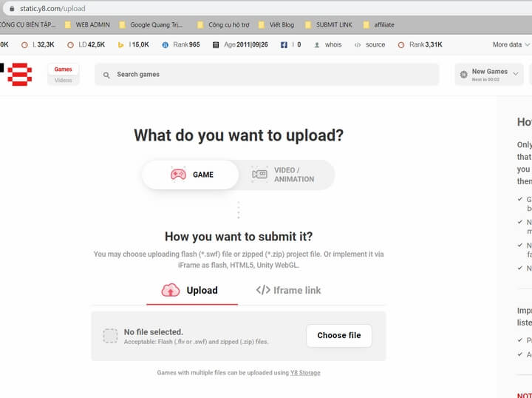The width and height of the screenshot is (532, 398).
Task: Click the search magnifier icon
Action: point(106,75)
